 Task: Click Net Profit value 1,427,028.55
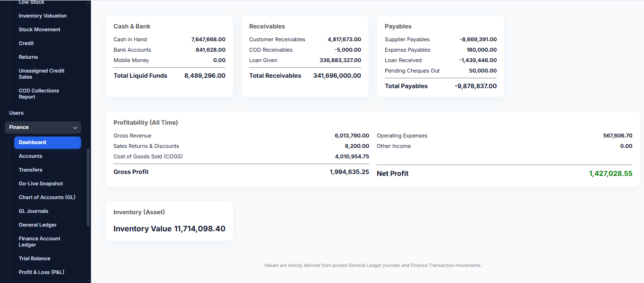[611, 173]
